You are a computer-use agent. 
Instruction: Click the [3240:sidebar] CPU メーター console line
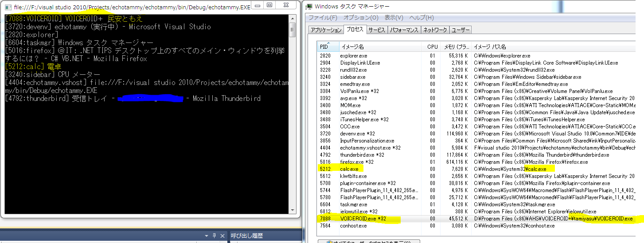[x=52, y=74]
